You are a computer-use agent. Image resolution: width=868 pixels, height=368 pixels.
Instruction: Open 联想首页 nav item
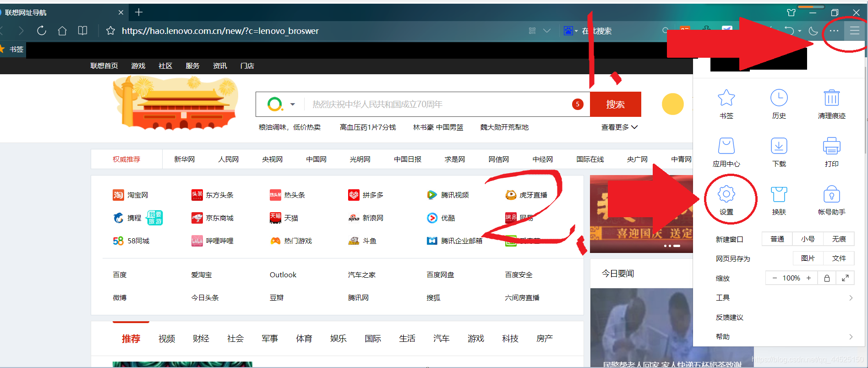(104, 66)
